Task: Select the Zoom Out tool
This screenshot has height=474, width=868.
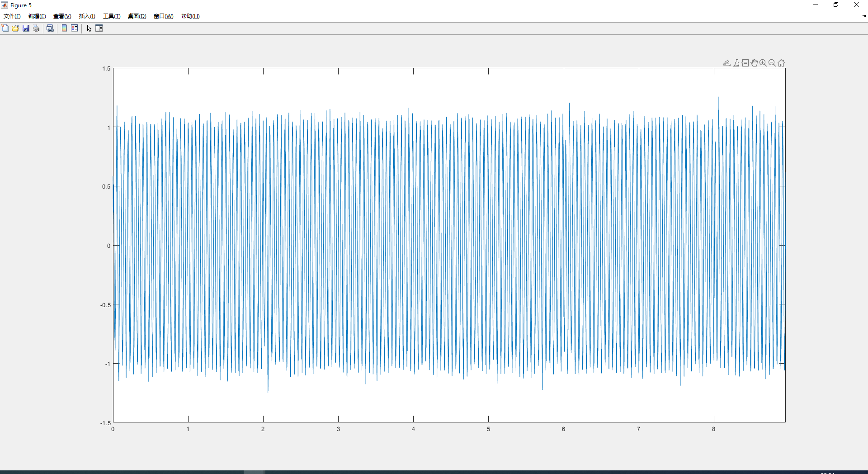Action: [x=772, y=63]
